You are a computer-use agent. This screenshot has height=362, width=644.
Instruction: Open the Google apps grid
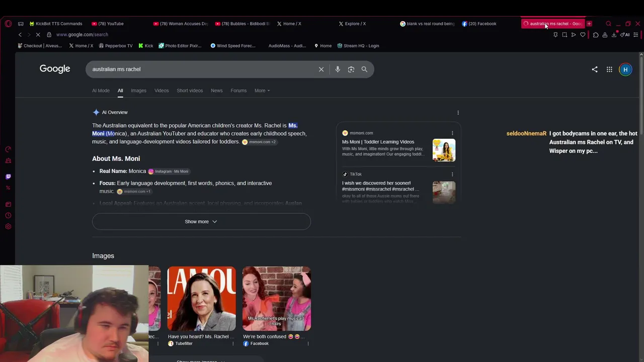(x=609, y=69)
